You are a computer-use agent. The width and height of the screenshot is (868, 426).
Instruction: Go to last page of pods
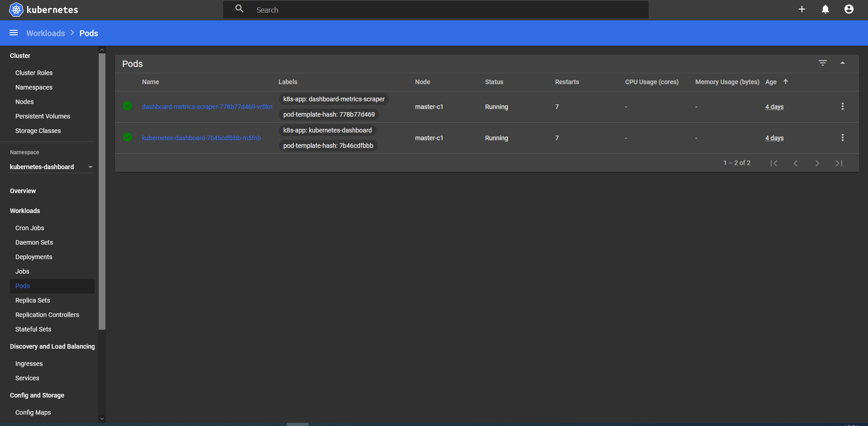[839, 163]
